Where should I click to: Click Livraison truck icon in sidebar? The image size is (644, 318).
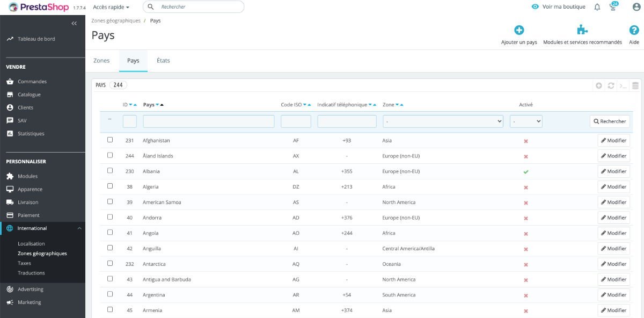tap(10, 202)
